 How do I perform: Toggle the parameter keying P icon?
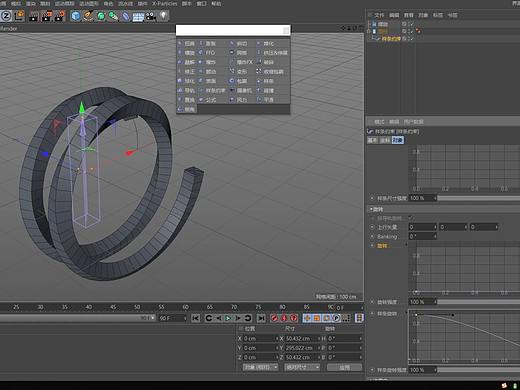pos(336,318)
